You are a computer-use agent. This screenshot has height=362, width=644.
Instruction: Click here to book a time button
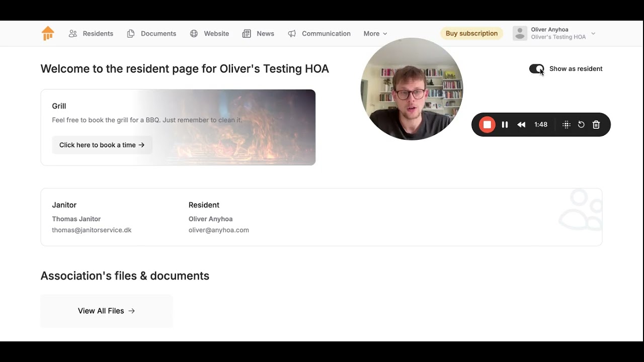pyautogui.click(x=102, y=145)
